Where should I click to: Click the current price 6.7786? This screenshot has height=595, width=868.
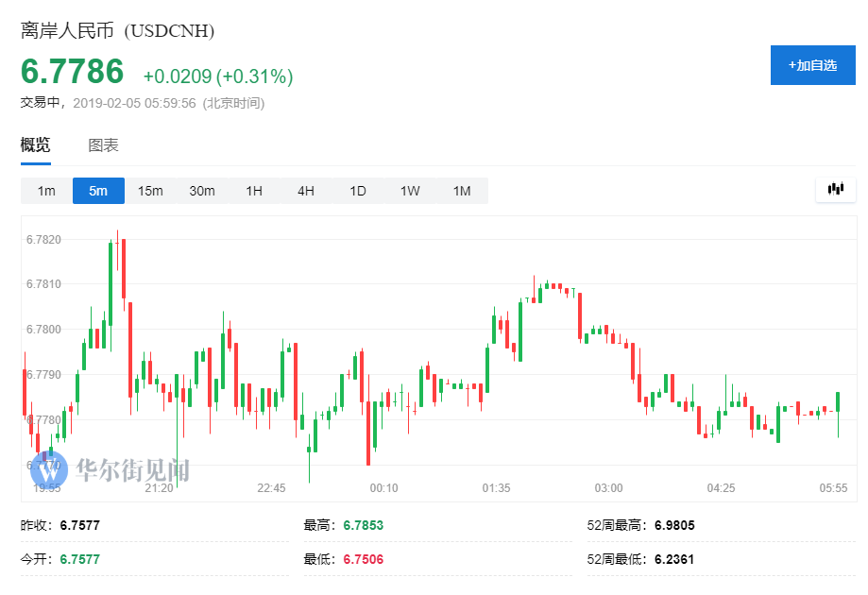[x=73, y=72]
